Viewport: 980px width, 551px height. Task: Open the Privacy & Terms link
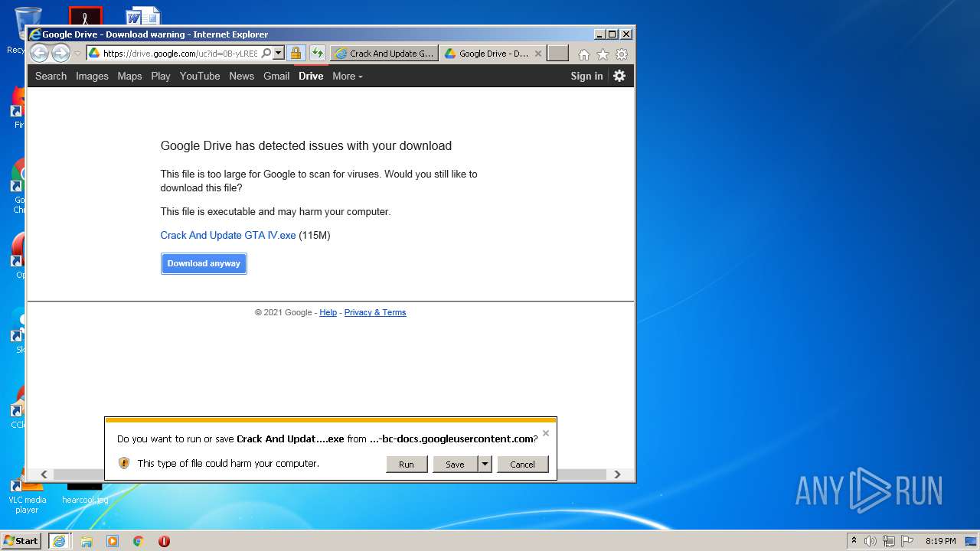point(375,312)
